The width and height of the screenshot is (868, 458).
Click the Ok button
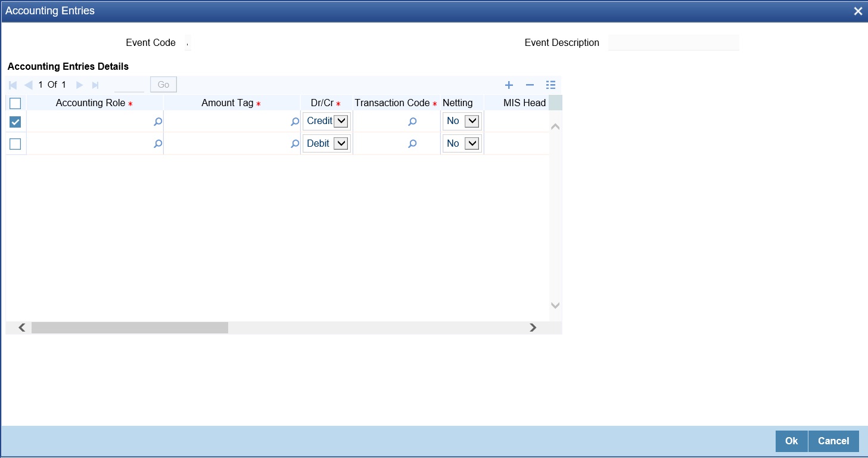[791, 441]
